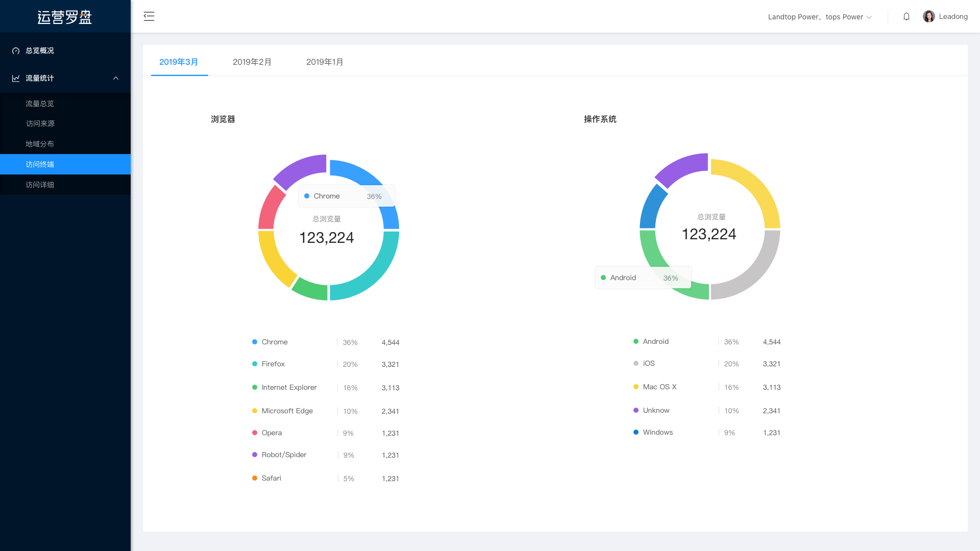
Task: Open the Landtop Power dropdown
Action: pyautogui.click(x=820, y=17)
